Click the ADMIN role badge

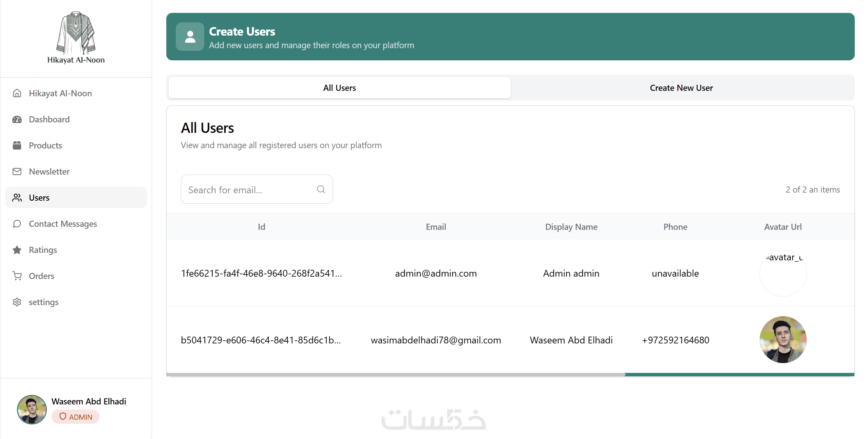pos(75,417)
